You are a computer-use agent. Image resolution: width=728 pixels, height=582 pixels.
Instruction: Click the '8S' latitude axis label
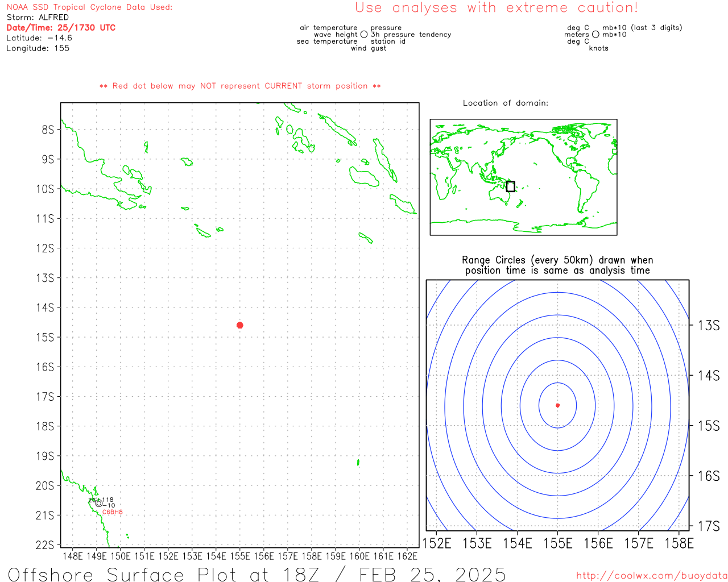(48, 130)
